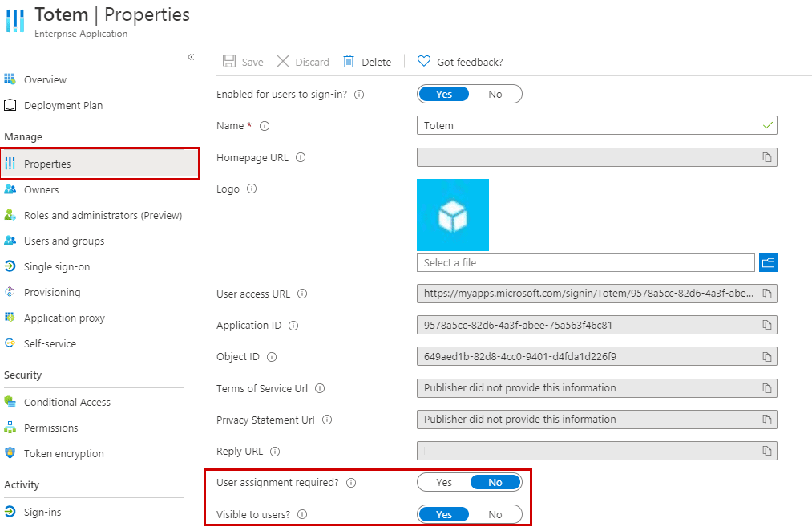
Task: Open Owners page
Action: point(42,189)
